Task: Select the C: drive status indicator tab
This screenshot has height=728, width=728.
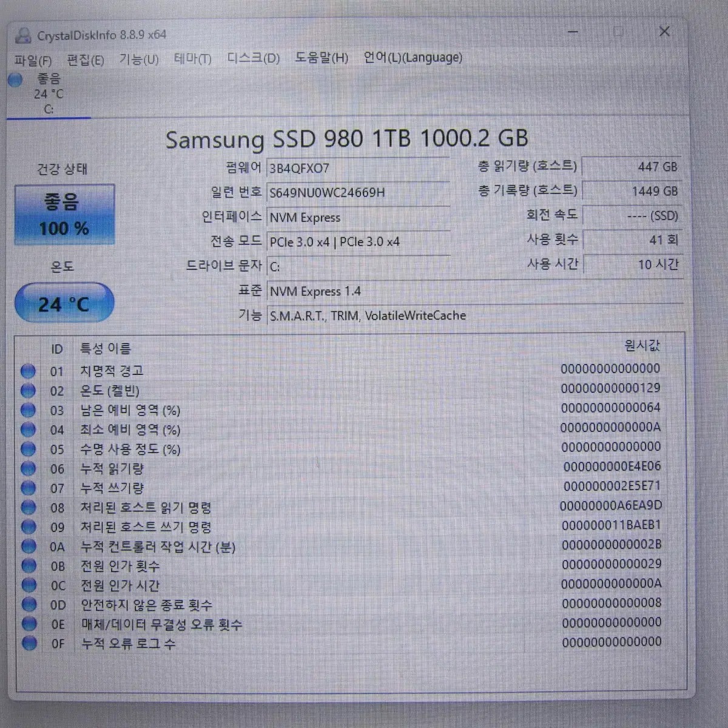Action: (49, 95)
